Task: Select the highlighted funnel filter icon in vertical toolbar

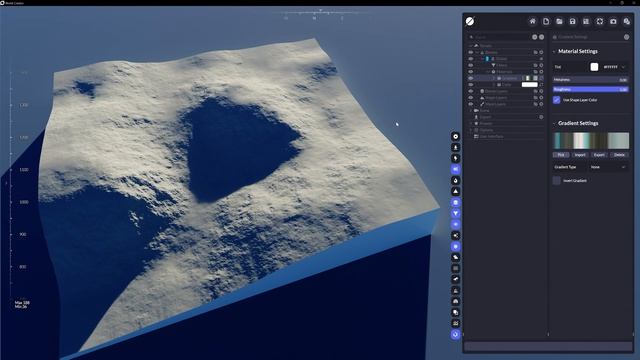Action: (456, 213)
